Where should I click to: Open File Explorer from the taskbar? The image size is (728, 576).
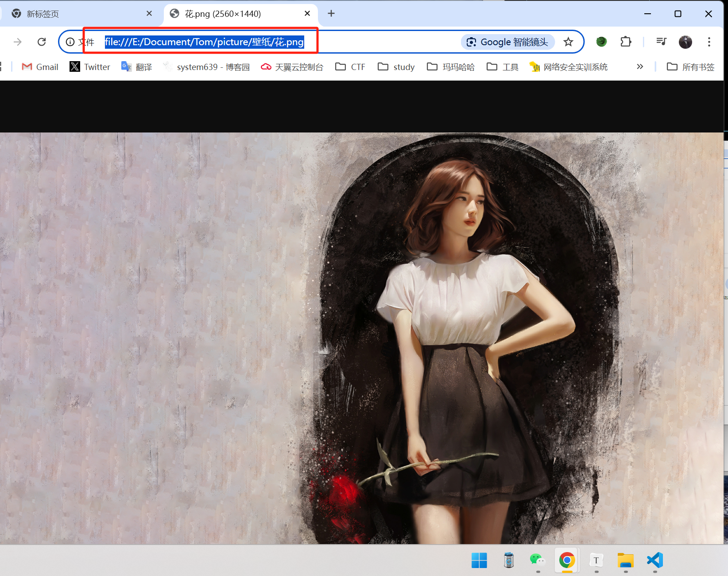pyautogui.click(x=625, y=560)
